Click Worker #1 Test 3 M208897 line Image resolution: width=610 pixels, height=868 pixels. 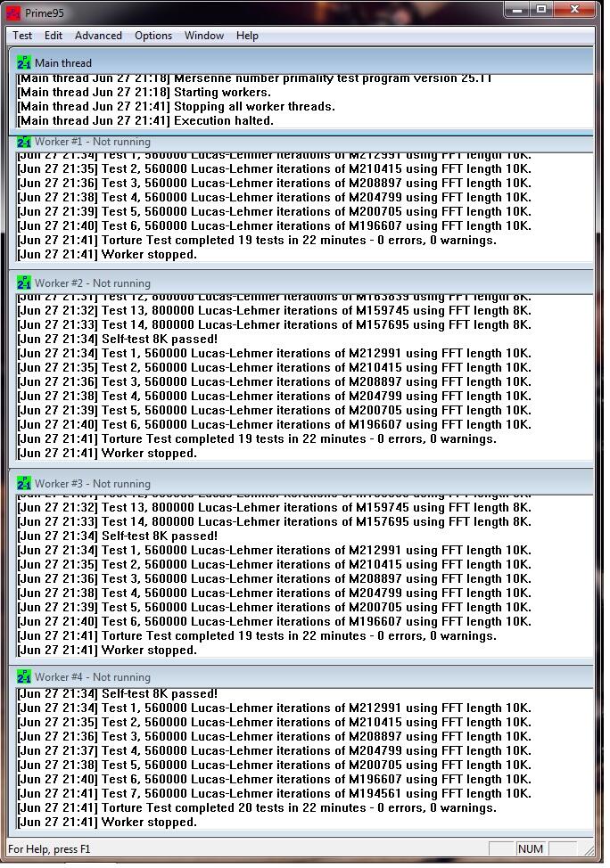click(x=275, y=183)
